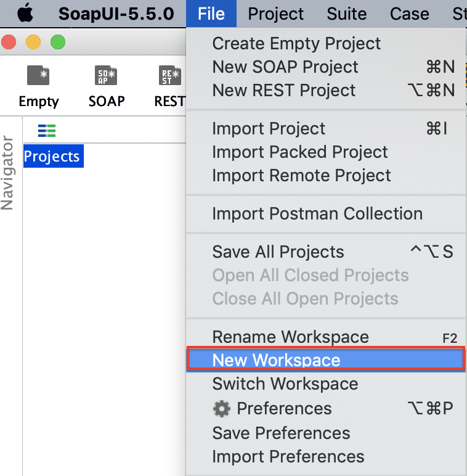Choose Import Preferences
467x476 pixels.
[x=326, y=456]
